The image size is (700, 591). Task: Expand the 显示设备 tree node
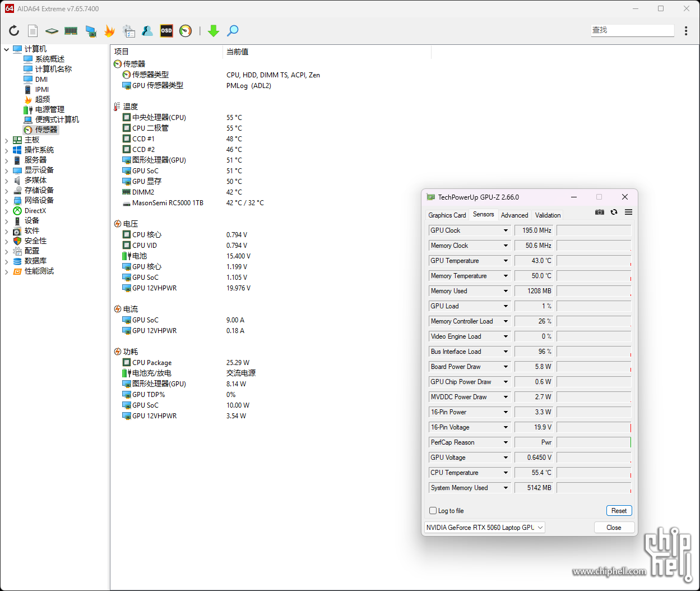coord(7,170)
